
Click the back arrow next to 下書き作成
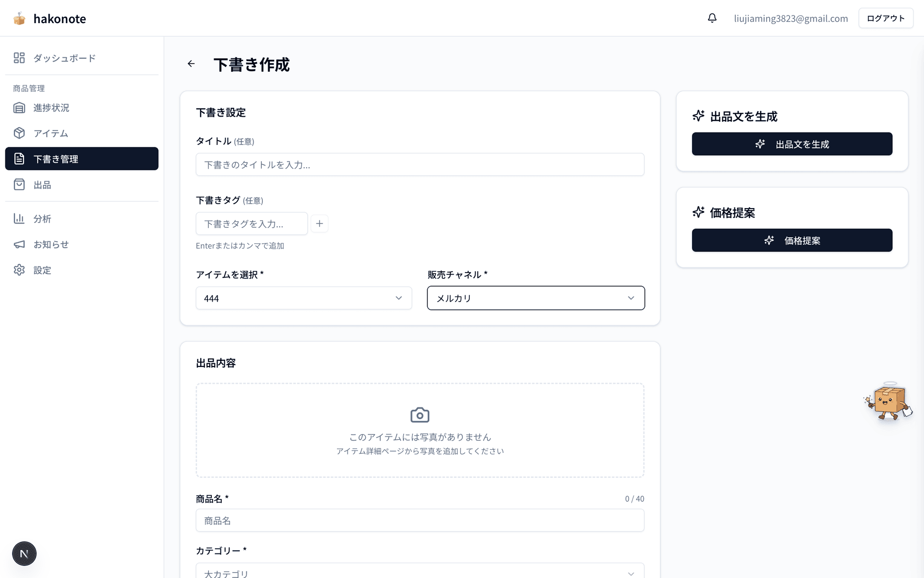click(191, 64)
